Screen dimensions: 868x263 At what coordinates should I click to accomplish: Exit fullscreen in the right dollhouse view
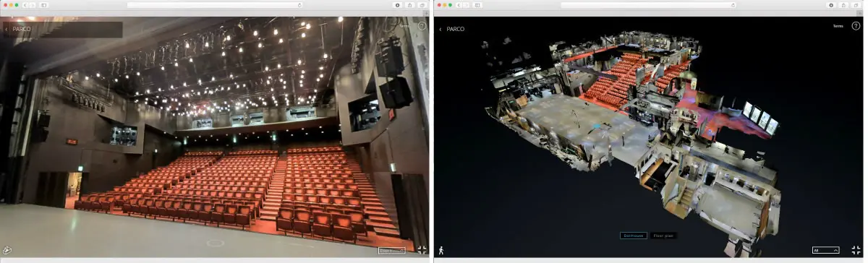(x=856, y=250)
